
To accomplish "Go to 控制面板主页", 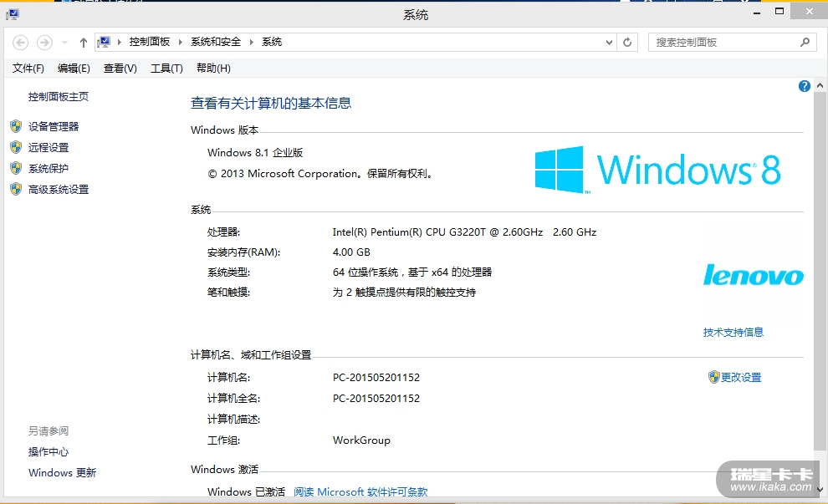I will 58,97.
